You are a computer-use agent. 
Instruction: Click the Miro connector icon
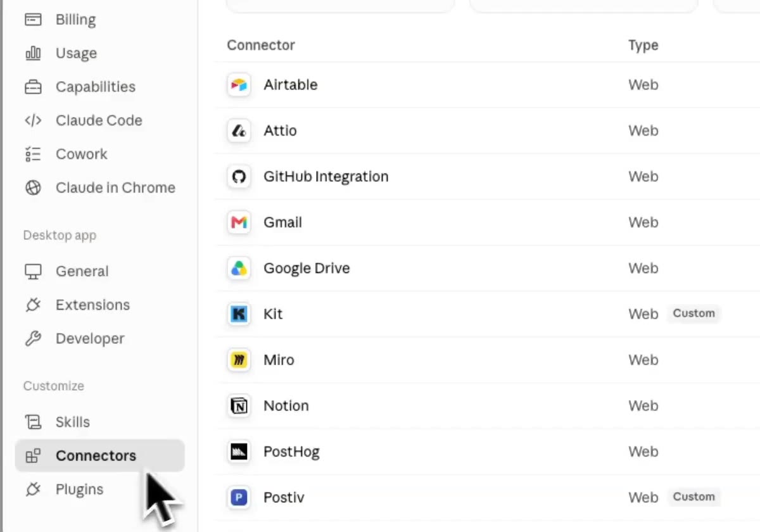239,360
